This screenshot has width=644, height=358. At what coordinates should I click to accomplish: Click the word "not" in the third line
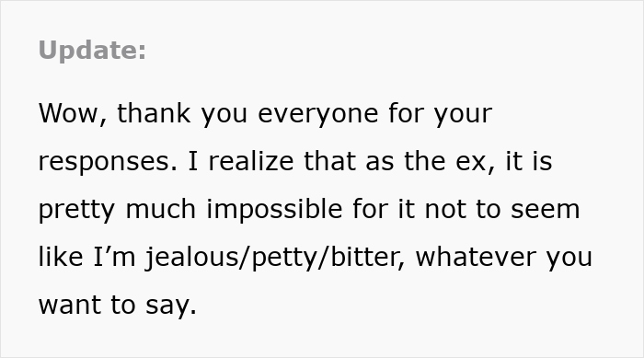445,210
